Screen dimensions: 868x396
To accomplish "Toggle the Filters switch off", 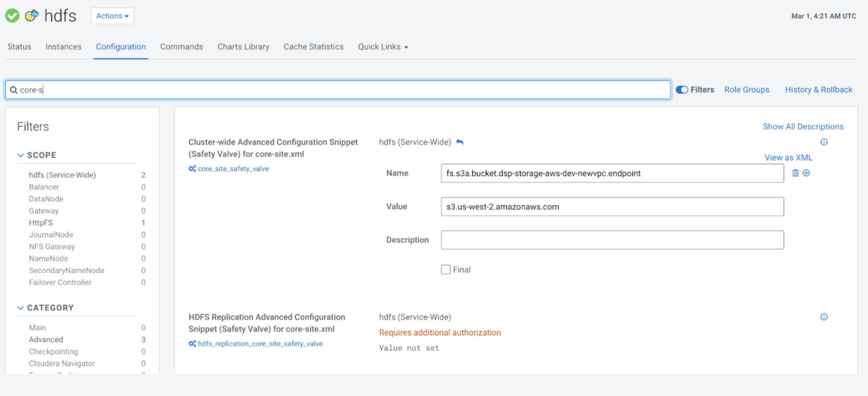I will click(x=682, y=90).
